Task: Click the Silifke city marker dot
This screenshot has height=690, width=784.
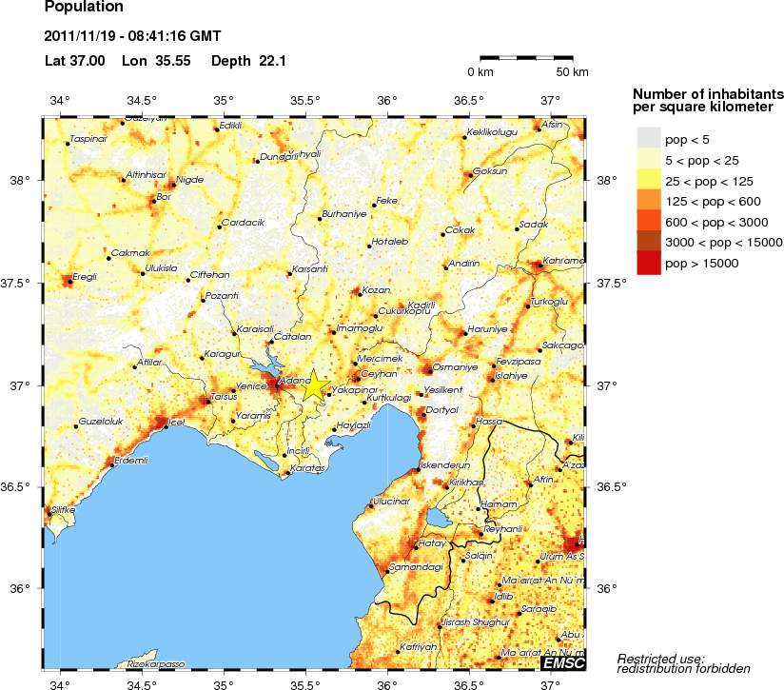Action: coord(49,514)
